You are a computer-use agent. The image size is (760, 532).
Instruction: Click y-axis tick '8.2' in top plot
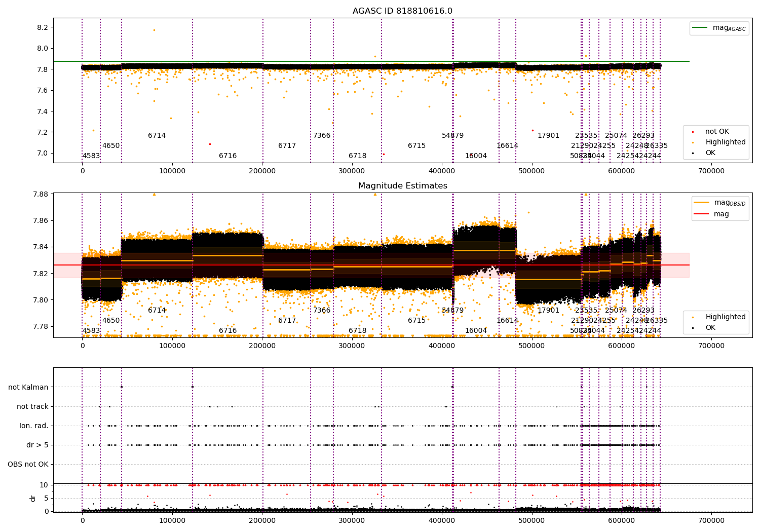[x=42, y=27]
